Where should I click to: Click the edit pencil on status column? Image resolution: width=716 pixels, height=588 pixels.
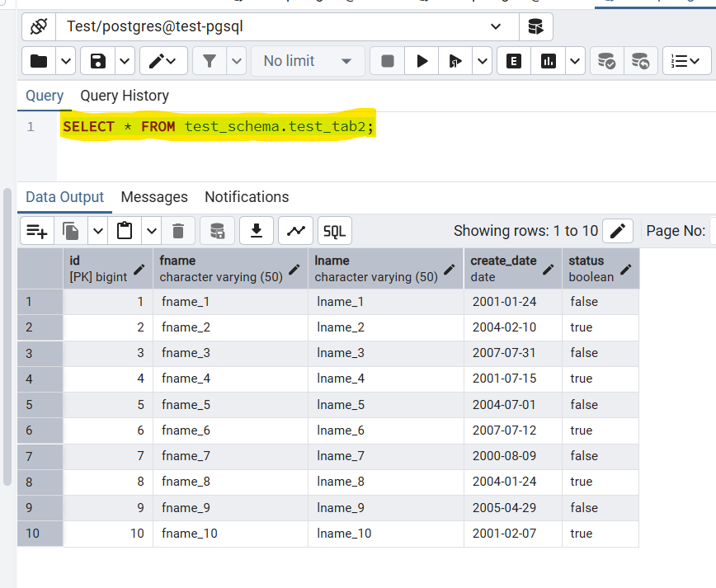point(626,270)
